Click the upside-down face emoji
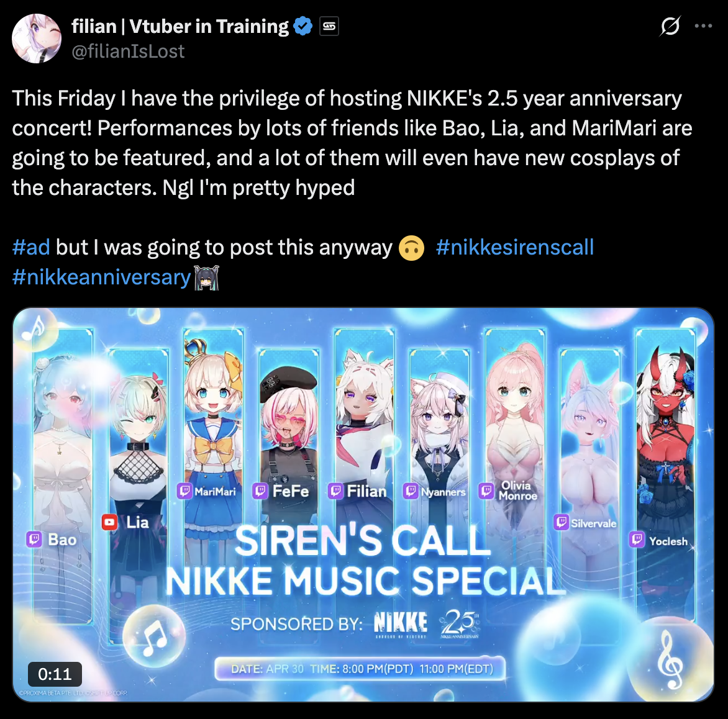 [411, 248]
